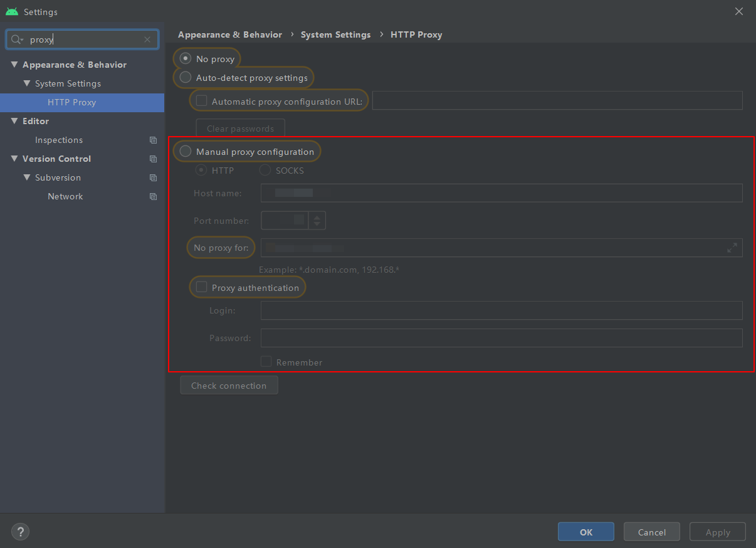
Task: Click the No proxy for input field
Action: pyautogui.click(x=501, y=248)
